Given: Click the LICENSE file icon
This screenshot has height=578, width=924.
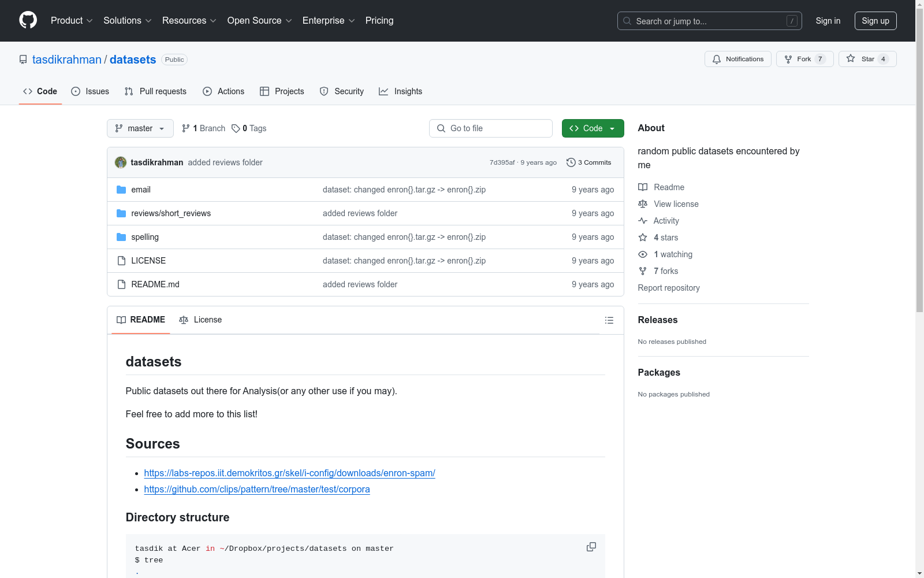Looking at the screenshot, I should tap(121, 261).
